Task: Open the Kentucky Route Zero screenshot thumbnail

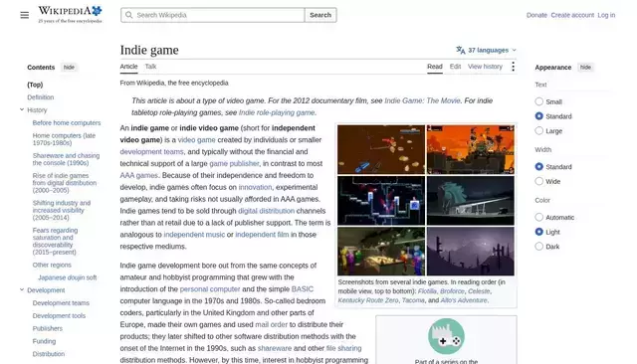Action: click(x=471, y=201)
